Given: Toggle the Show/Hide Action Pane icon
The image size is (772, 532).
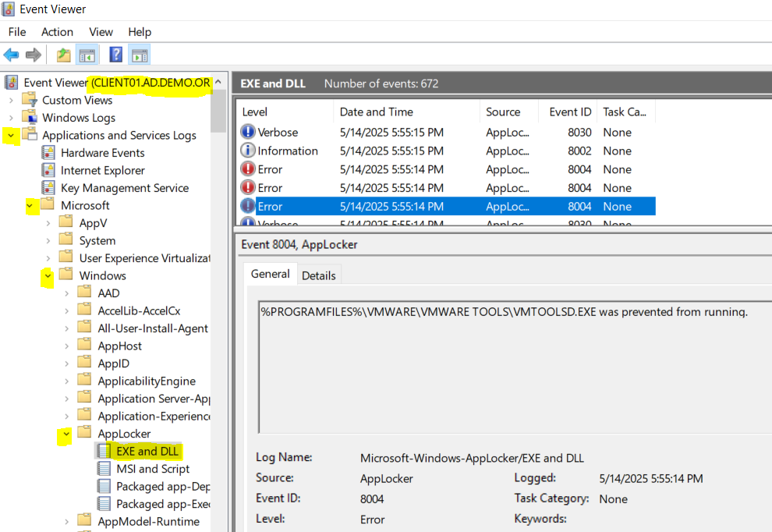Looking at the screenshot, I should tap(140, 55).
